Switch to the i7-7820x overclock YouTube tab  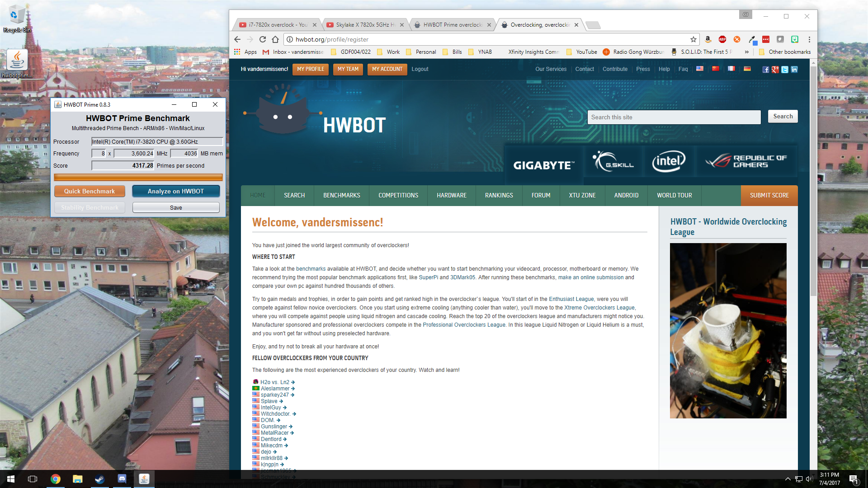point(278,25)
